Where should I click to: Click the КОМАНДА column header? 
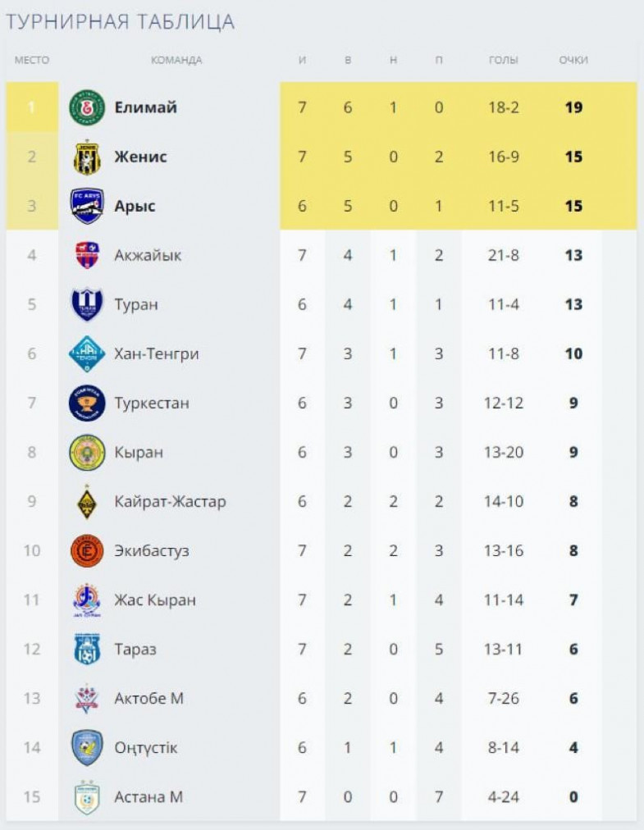click(x=176, y=60)
